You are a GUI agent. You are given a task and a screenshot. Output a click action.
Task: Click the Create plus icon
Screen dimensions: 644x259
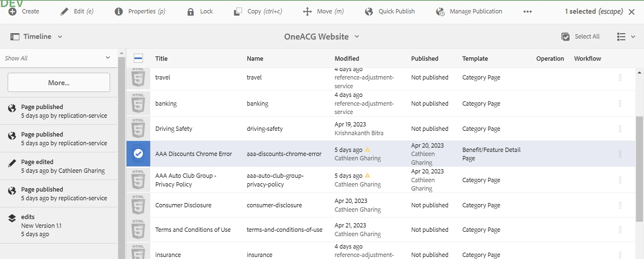coord(12,12)
